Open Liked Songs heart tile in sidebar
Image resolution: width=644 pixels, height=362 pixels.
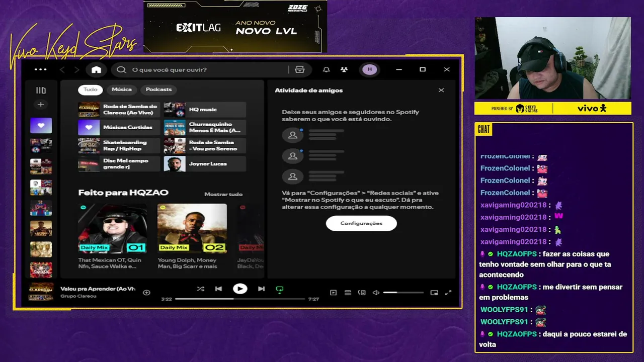41,125
